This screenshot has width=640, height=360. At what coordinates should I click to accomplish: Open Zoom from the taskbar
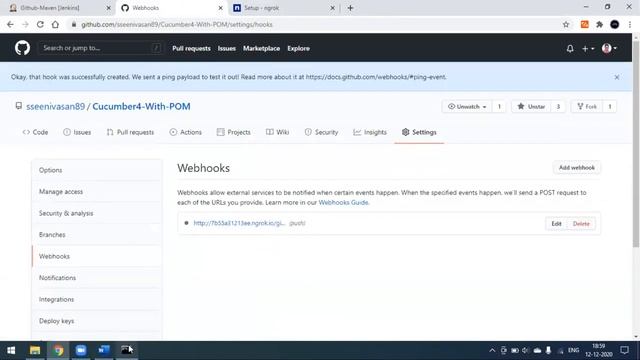click(81, 350)
